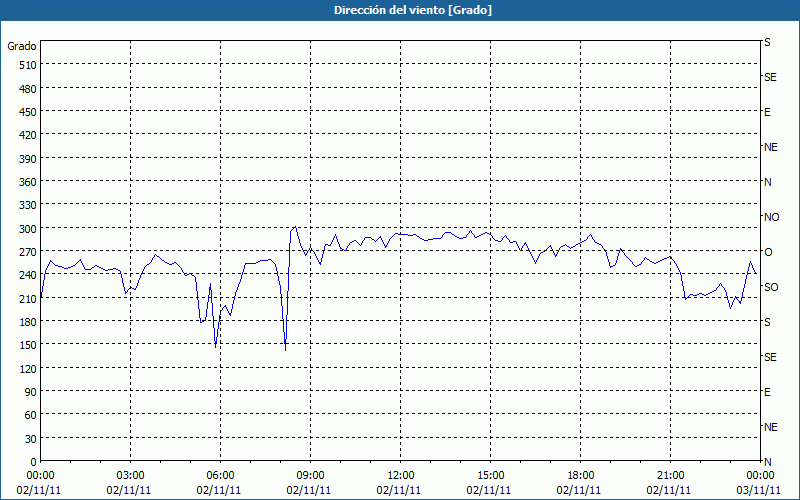This screenshot has width=800, height=500.
Task: Click the SO compass label on the right axis
Action: pyautogui.click(x=771, y=287)
